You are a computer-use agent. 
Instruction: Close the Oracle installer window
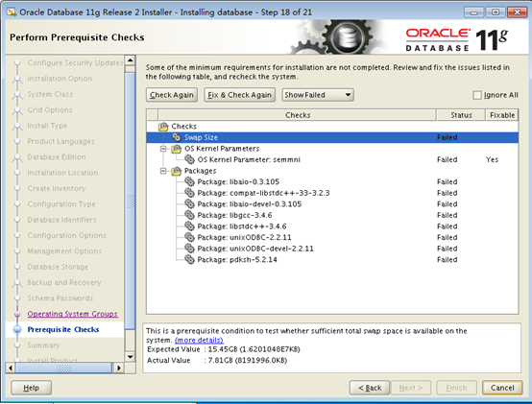click(x=517, y=12)
